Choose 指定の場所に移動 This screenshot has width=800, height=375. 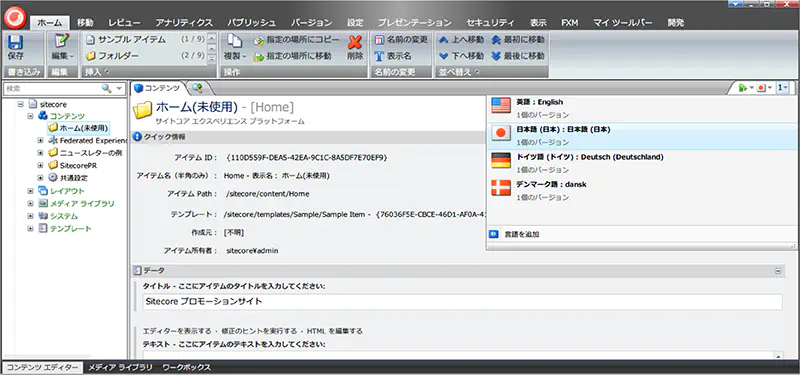click(292, 56)
